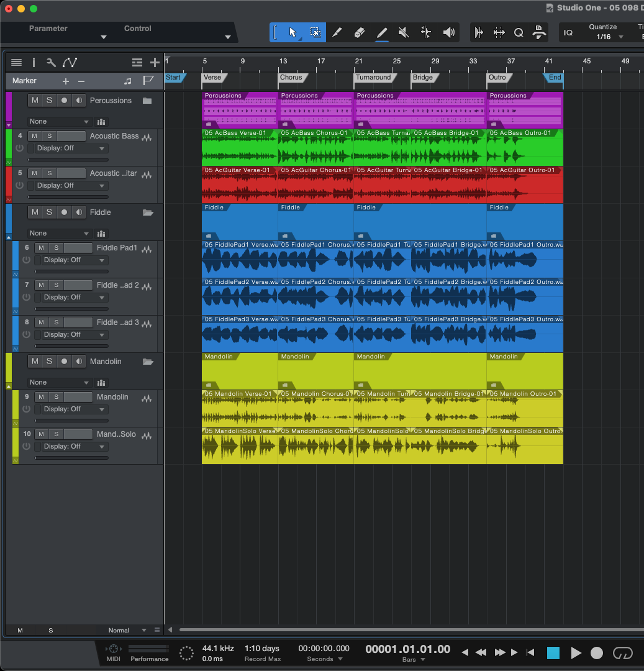The height and width of the screenshot is (671, 644).
Task: Select the Mute tool
Action: 403,32
